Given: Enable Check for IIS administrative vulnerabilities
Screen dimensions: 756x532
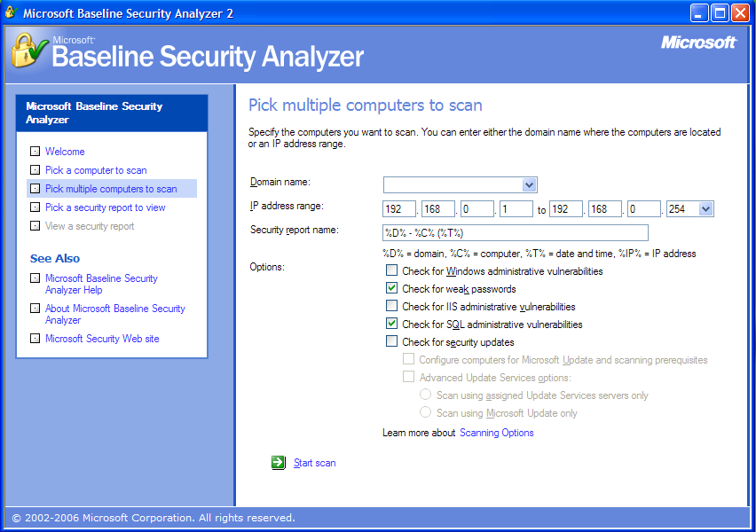Looking at the screenshot, I should [x=391, y=306].
